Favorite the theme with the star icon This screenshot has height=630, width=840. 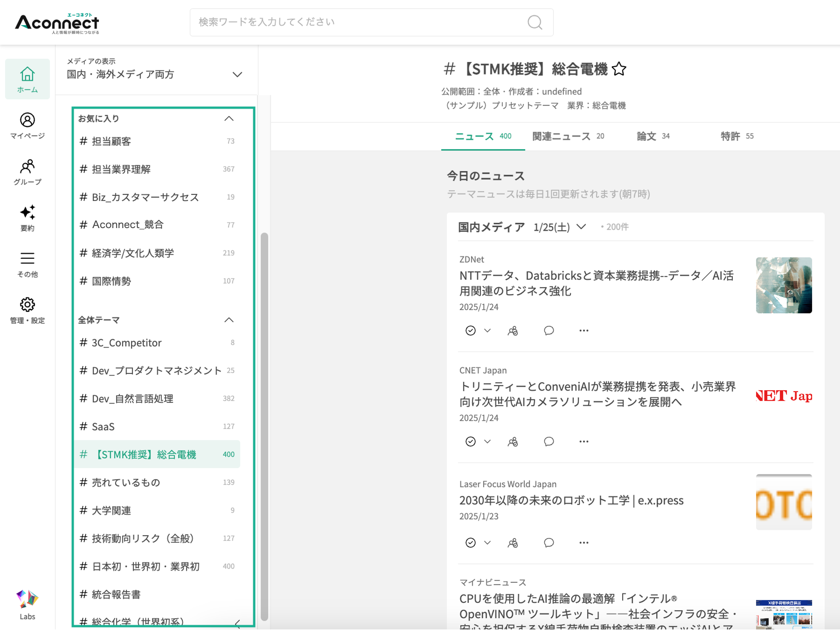click(619, 69)
